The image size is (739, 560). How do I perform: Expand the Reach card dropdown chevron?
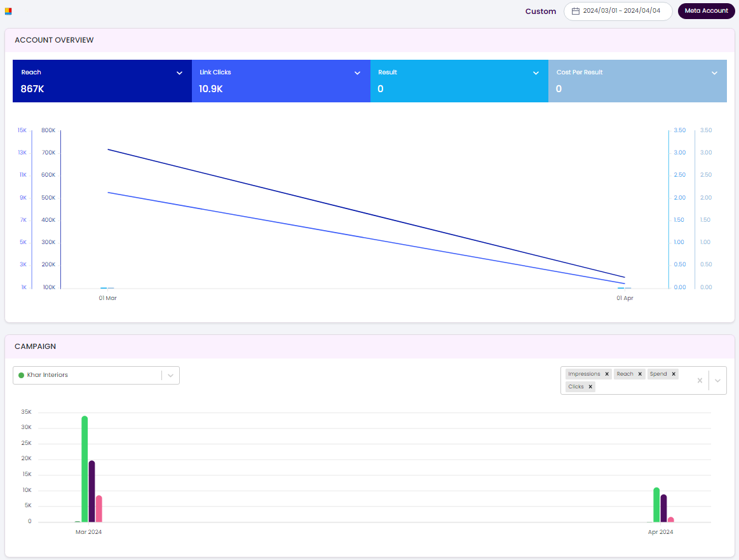179,72
